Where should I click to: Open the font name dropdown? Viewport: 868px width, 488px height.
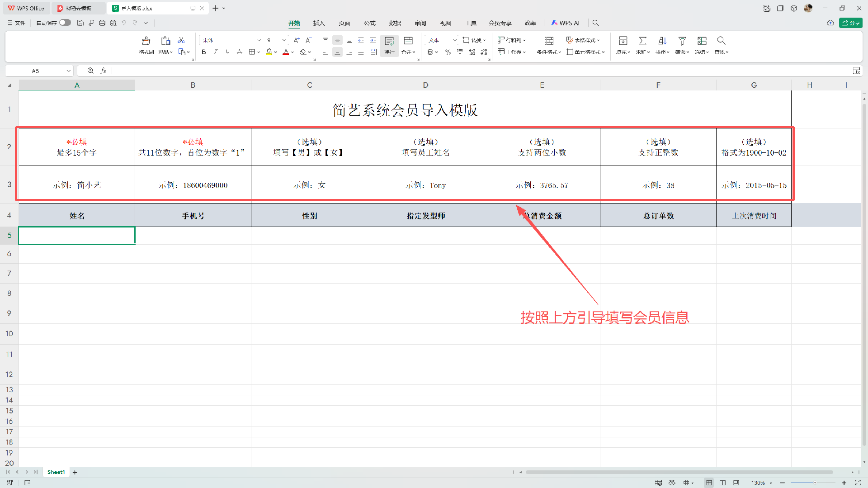point(259,40)
